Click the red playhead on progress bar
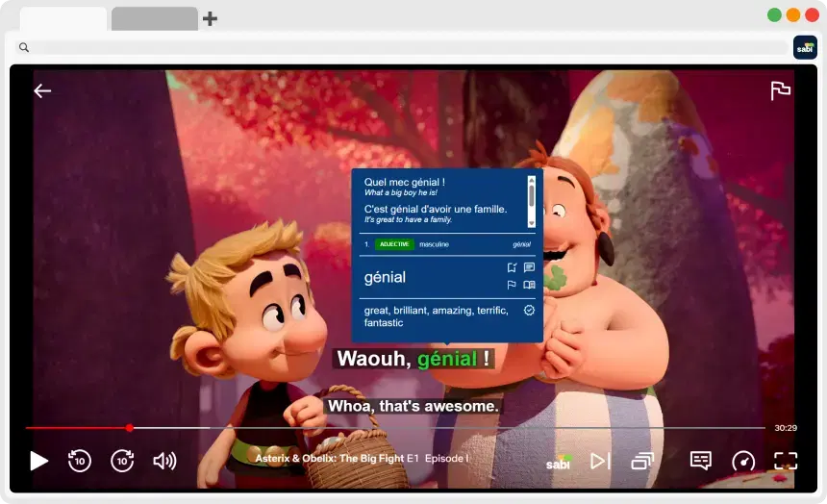The width and height of the screenshot is (827, 504). (x=129, y=428)
